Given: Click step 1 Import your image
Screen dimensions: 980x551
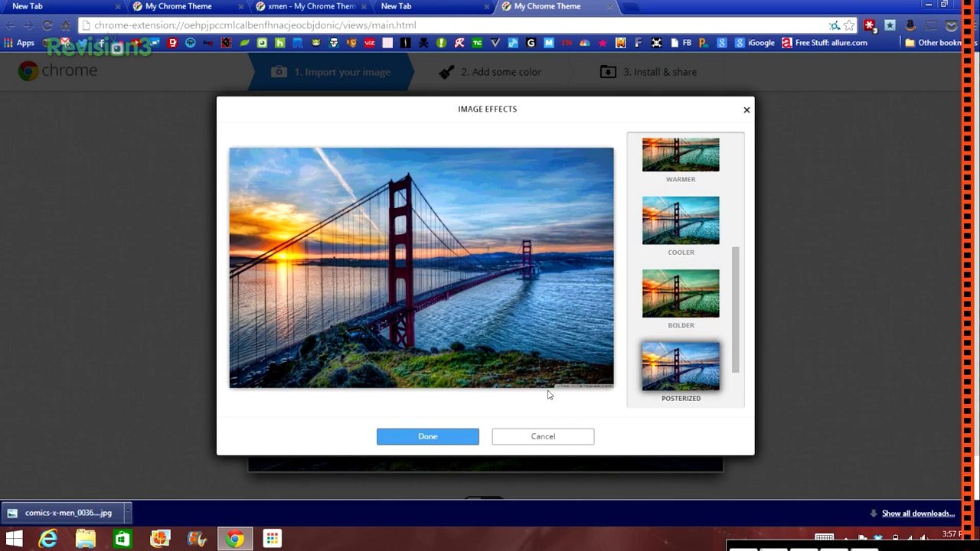Looking at the screenshot, I should coord(331,72).
